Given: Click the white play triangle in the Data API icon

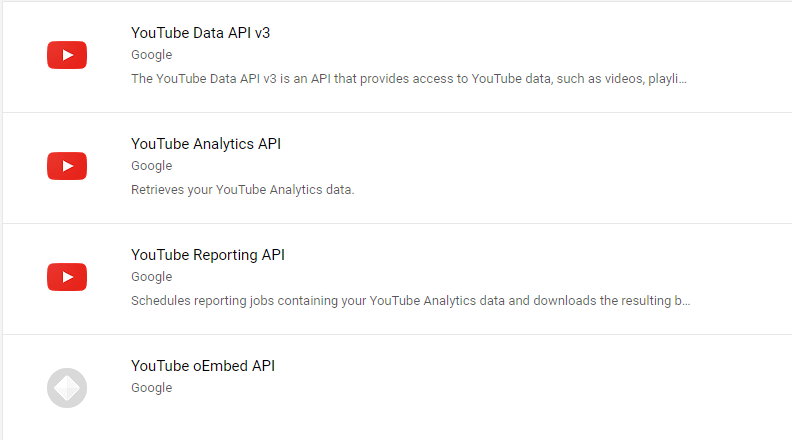Looking at the screenshot, I should tap(68, 55).
